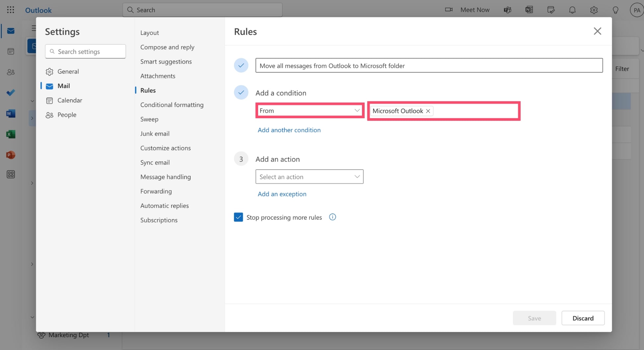
Task: Open OneNote feed icon in header
Action: [529, 10]
